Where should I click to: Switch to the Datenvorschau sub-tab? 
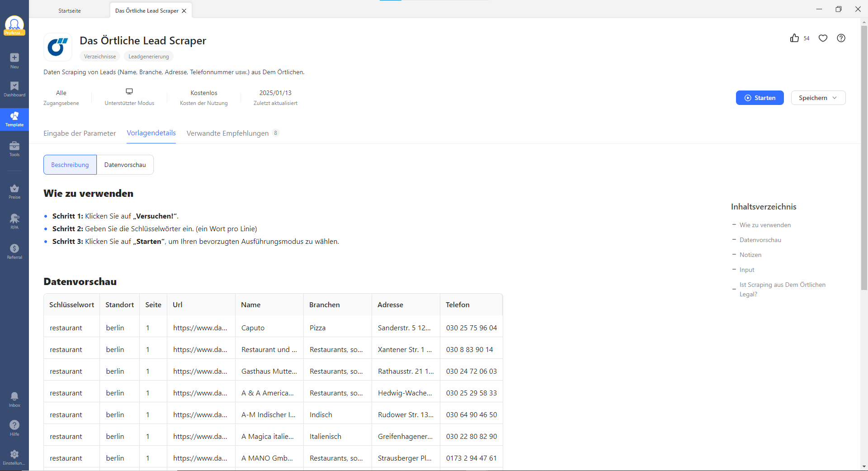(x=125, y=165)
